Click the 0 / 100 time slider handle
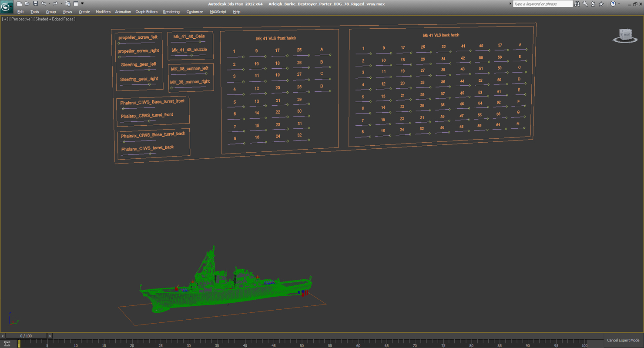Screen dimensions: 644x348 click(26, 336)
